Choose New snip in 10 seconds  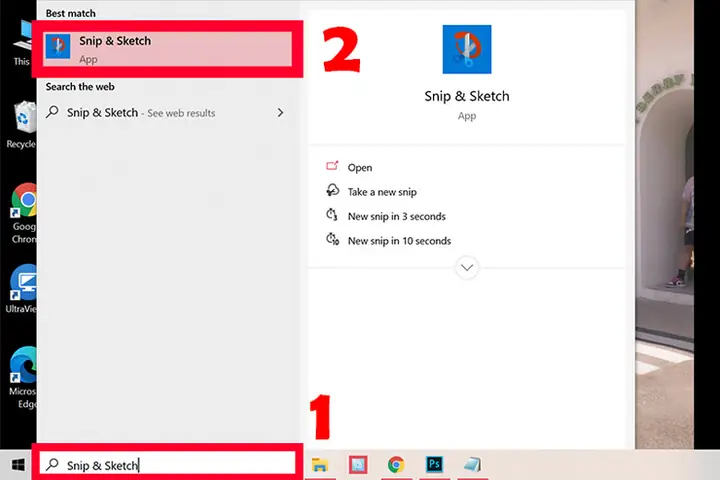(399, 241)
